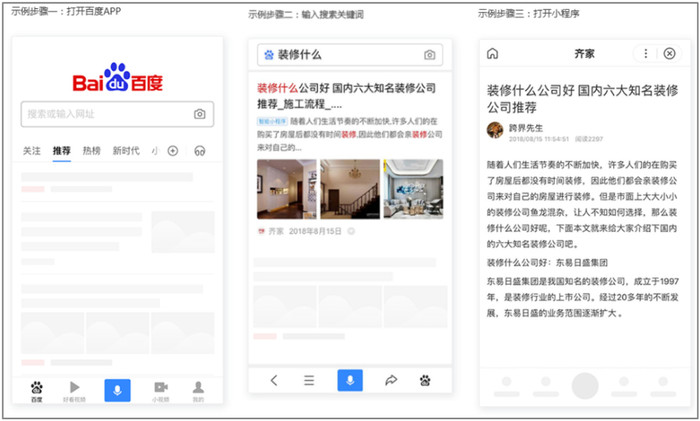Open the three-dot menu in the 齐家 mini program
Image resolution: width=700 pixels, height=421 pixels.
coord(646,54)
